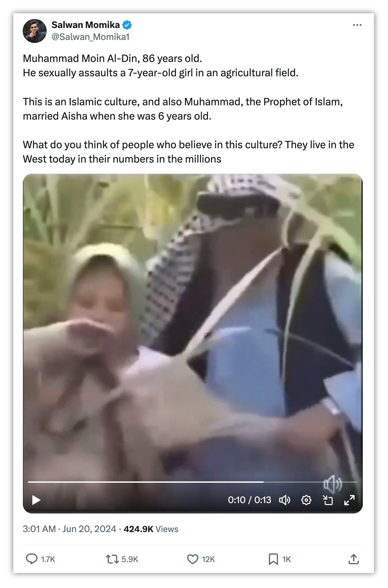Click the large speaker overlay icon
The height and width of the screenshot is (588, 388).
pos(333,484)
